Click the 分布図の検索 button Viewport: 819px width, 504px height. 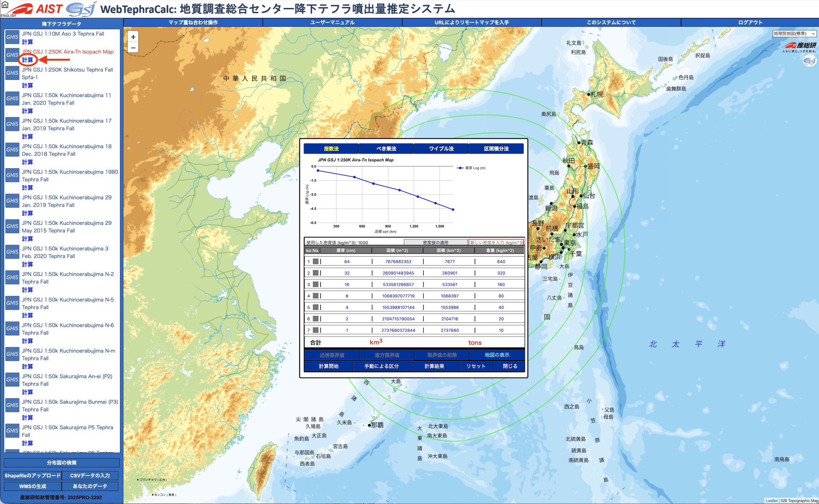click(x=62, y=463)
